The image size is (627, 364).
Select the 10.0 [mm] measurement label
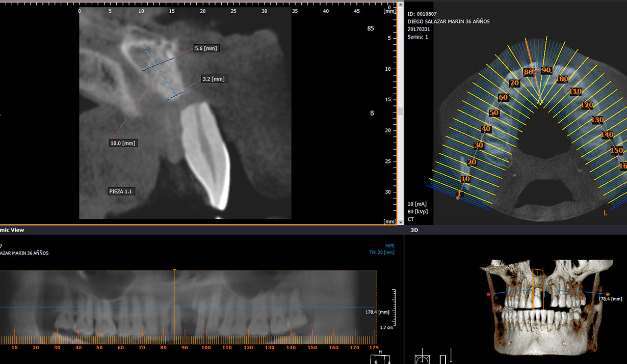pyautogui.click(x=123, y=144)
